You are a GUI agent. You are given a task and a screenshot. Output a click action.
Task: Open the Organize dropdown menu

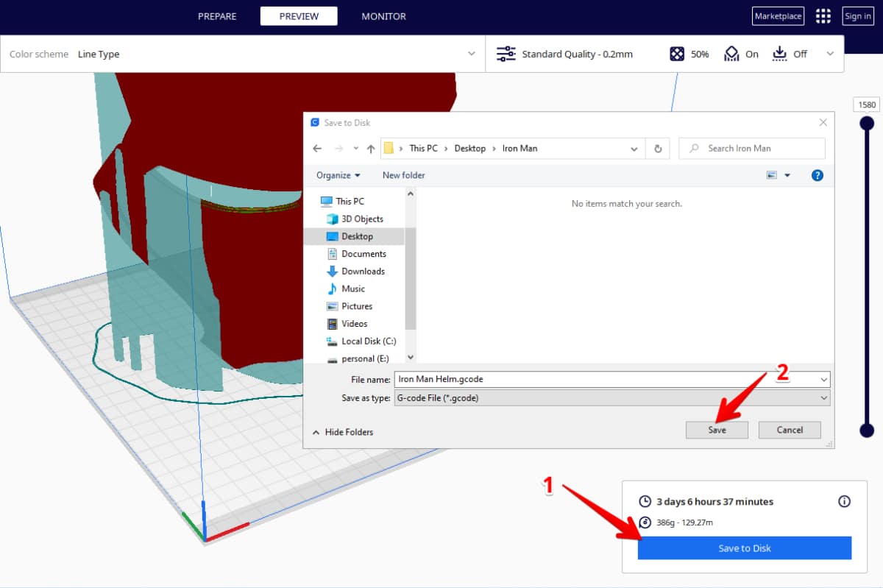point(338,175)
